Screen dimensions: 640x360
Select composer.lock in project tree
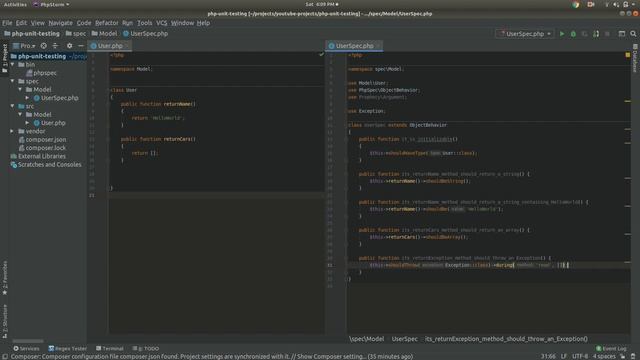[42, 148]
